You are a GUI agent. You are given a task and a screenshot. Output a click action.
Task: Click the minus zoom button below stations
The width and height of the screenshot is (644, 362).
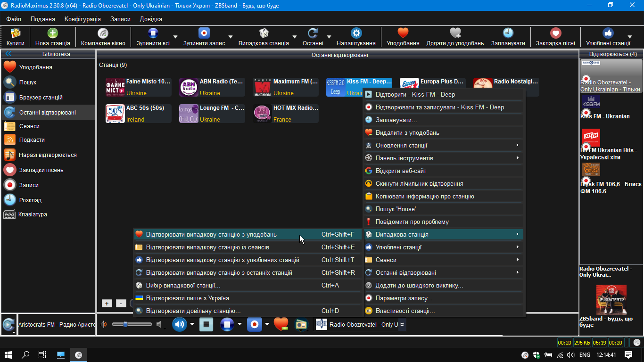pyautogui.click(x=121, y=304)
